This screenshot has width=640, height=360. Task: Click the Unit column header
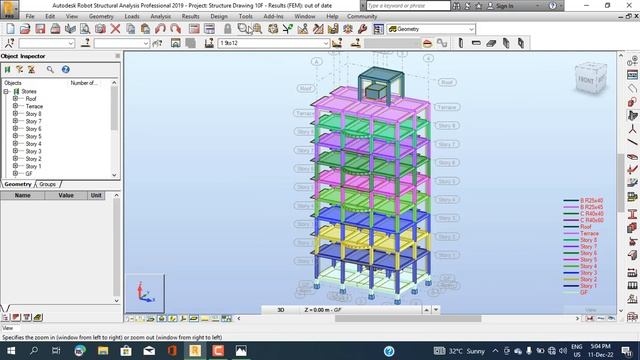(96, 196)
